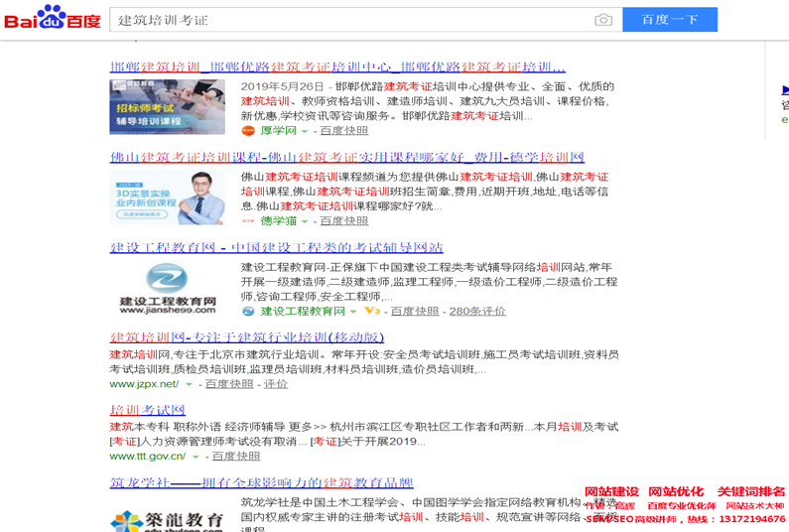Open 百度快照 for www.ttt.gov.cn result

(x=236, y=457)
